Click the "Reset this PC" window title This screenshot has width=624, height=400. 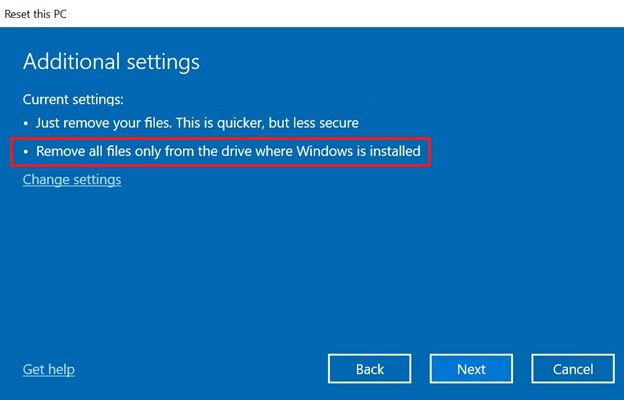click(37, 12)
